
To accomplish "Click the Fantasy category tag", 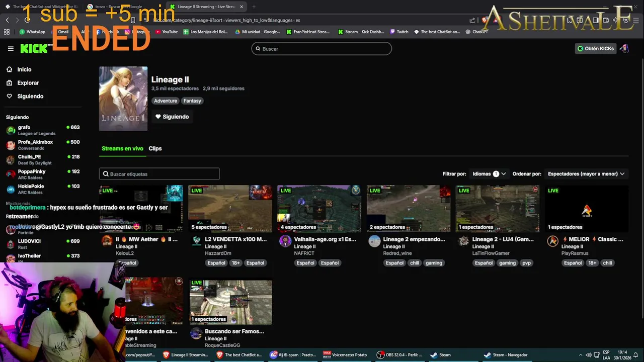I will (192, 101).
